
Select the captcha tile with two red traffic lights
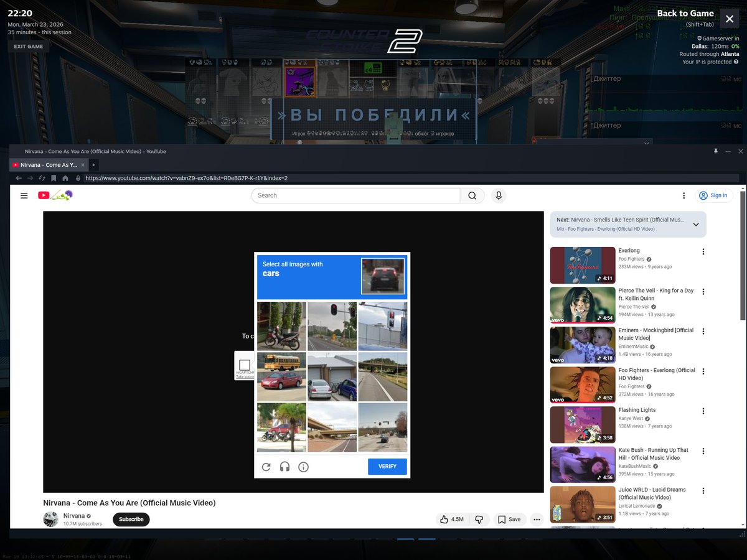(x=332, y=326)
